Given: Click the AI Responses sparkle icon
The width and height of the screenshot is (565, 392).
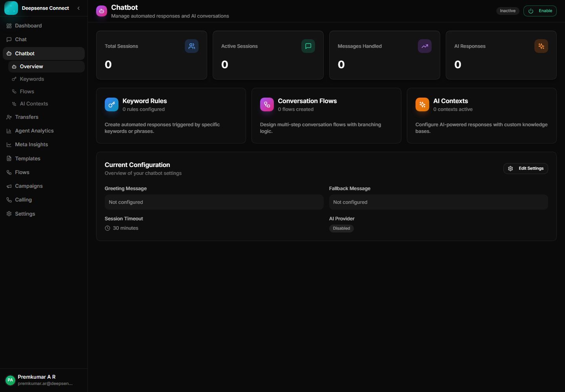Looking at the screenshot, I should click(x=541, y=46).
